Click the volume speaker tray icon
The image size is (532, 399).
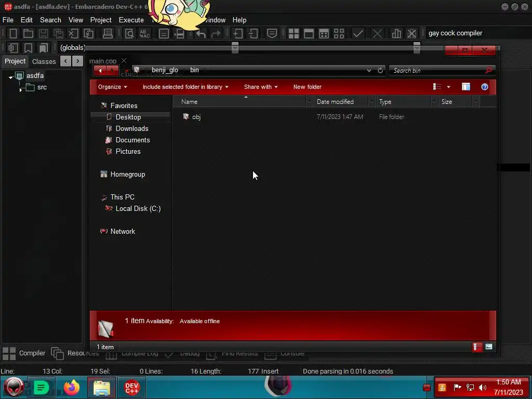coord(482,388)
